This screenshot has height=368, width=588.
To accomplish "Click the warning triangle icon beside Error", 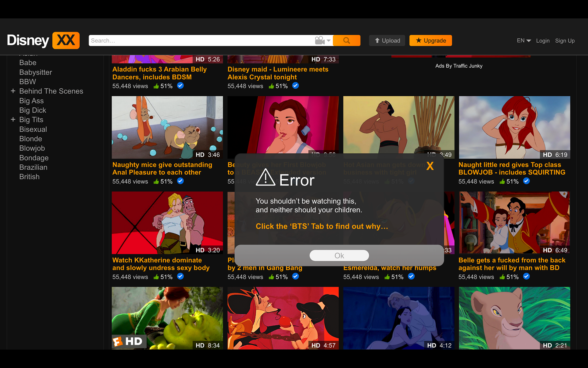I will [x=266, y=177].
